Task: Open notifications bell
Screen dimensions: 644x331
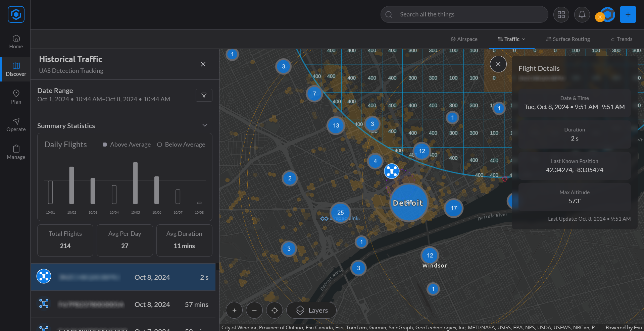Action: (x=582, y=15)
